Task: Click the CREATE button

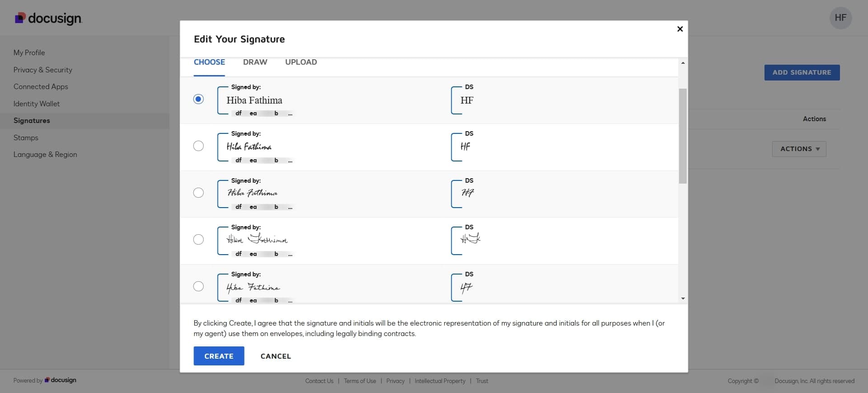Action: [218, 356]
